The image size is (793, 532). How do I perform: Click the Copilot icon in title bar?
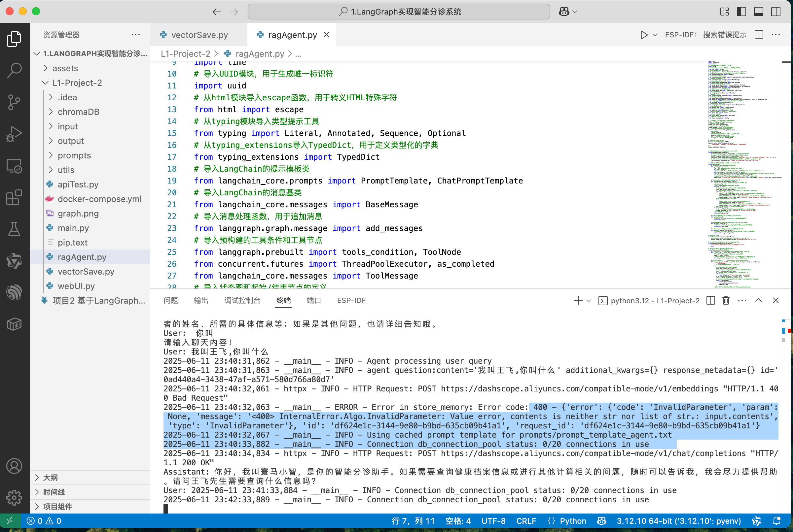(x=564, y=12)
